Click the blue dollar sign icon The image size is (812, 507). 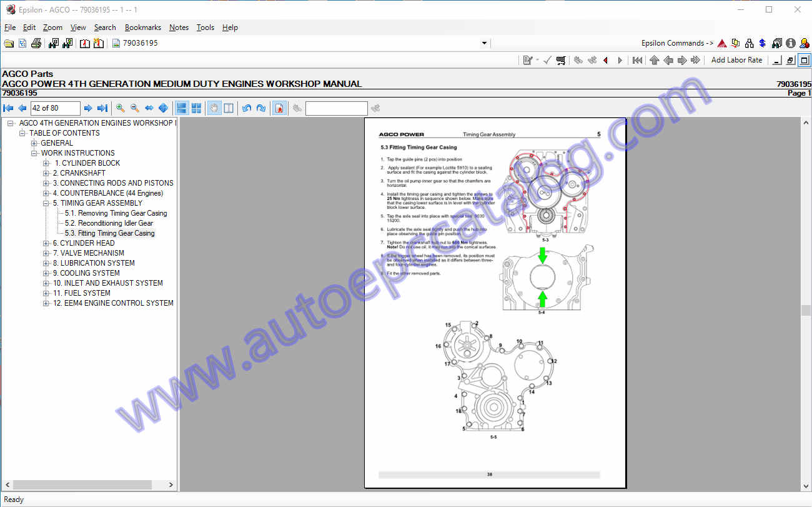(763, 43)
